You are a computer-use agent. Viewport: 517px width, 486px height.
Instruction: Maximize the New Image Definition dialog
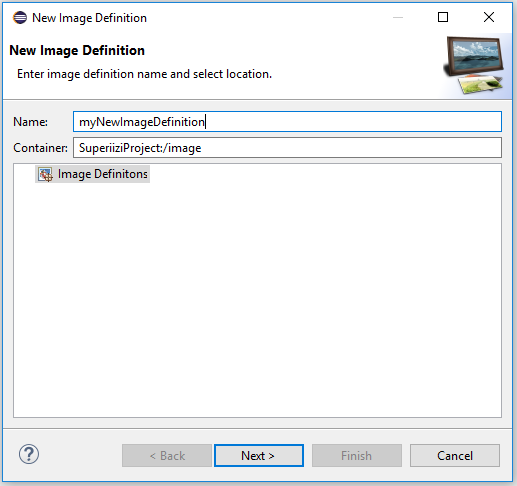pyautogui.click(x=443, y=17)
